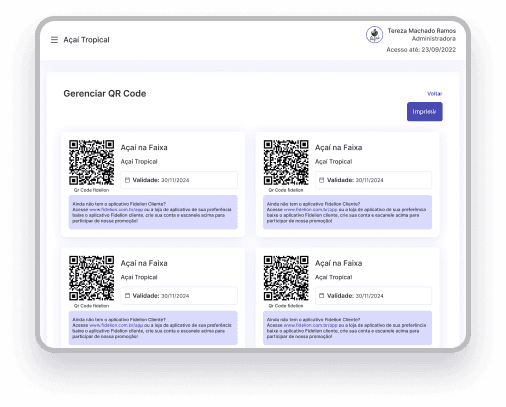The image size is (506, 407).
Task: Open fidelion.com.br/app link in top-right card
Action: pyautogui.click(x=310, y=210)
